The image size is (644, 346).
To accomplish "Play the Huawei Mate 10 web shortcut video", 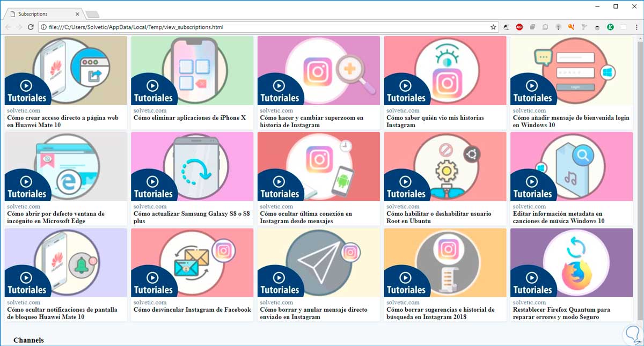I will 26,86.
